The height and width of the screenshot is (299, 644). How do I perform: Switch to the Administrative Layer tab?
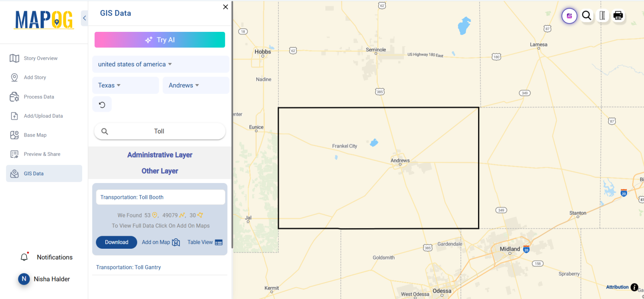(x=159, y=155)
